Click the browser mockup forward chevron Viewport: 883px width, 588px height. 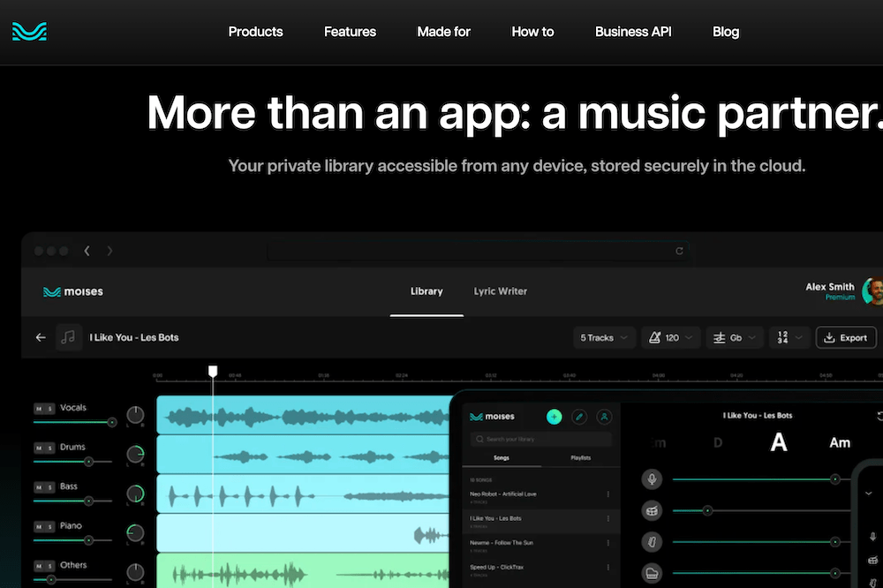coord(109,251)
